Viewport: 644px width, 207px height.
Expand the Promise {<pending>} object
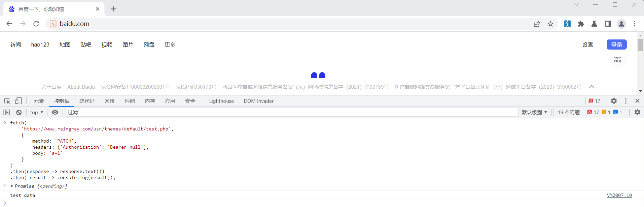pos(12,186)
